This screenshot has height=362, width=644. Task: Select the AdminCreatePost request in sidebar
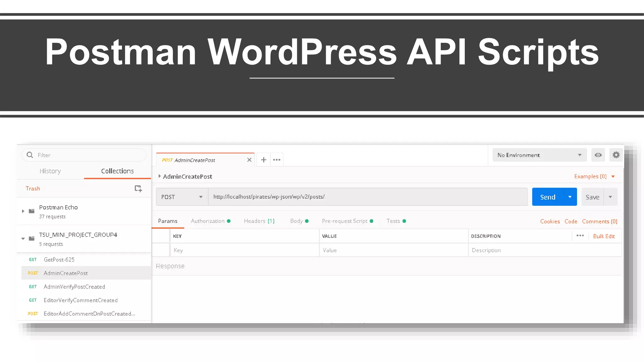[x=86, y=273]
